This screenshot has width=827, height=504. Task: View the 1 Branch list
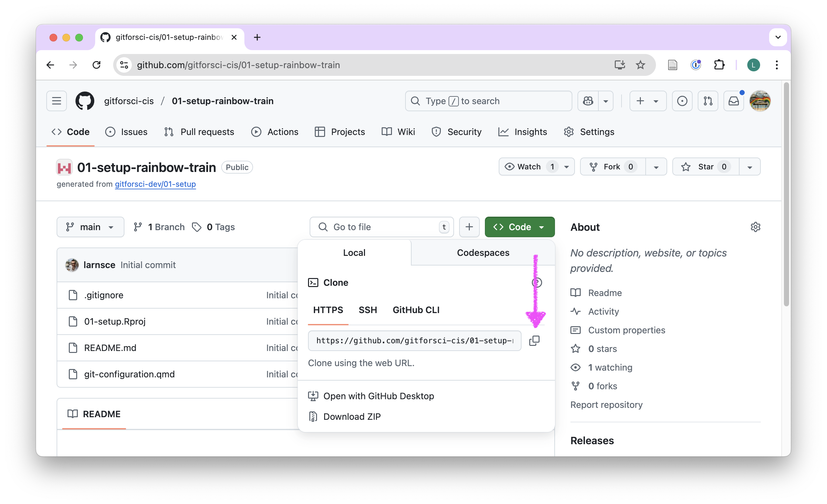(x=159, y=227)
